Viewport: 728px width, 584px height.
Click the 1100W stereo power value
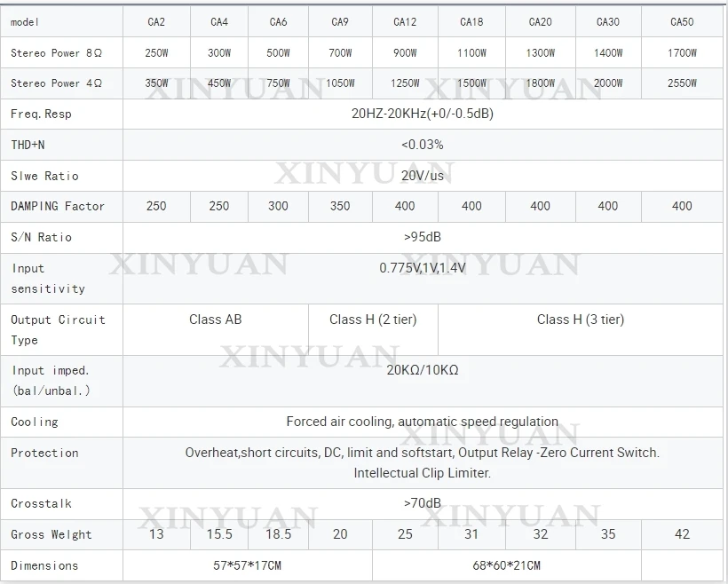coord(471,53)
